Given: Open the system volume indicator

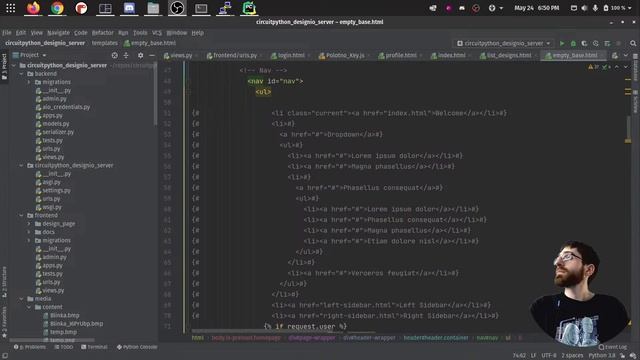Looking at the screenshot, I should pyautogui.click(x=584, y=8).
